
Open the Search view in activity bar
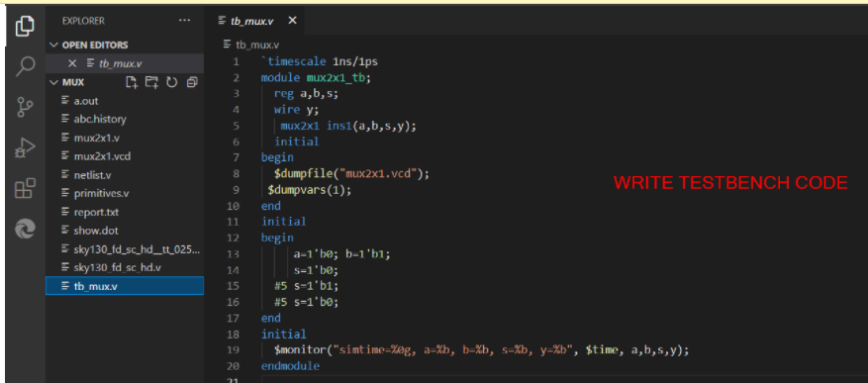(25, 66)
